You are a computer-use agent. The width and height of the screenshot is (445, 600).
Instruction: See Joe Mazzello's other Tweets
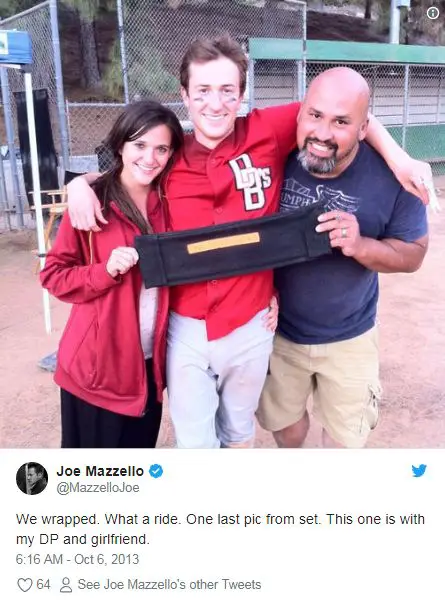[170, 585]
